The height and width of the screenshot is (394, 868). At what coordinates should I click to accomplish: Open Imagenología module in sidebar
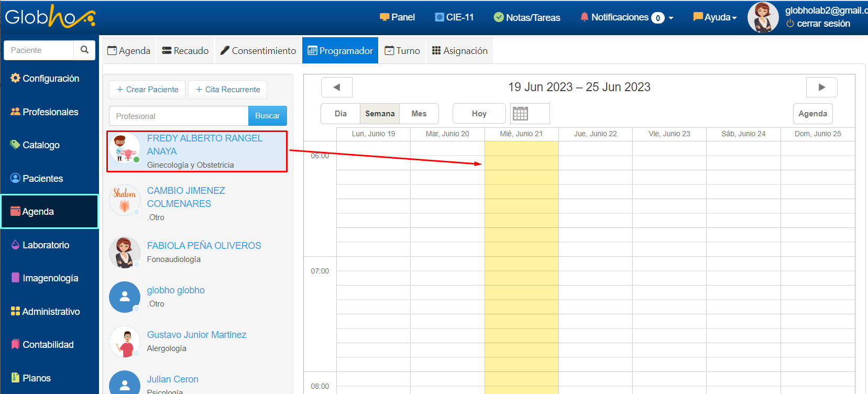pyautogui.click(x=50, y=278)
